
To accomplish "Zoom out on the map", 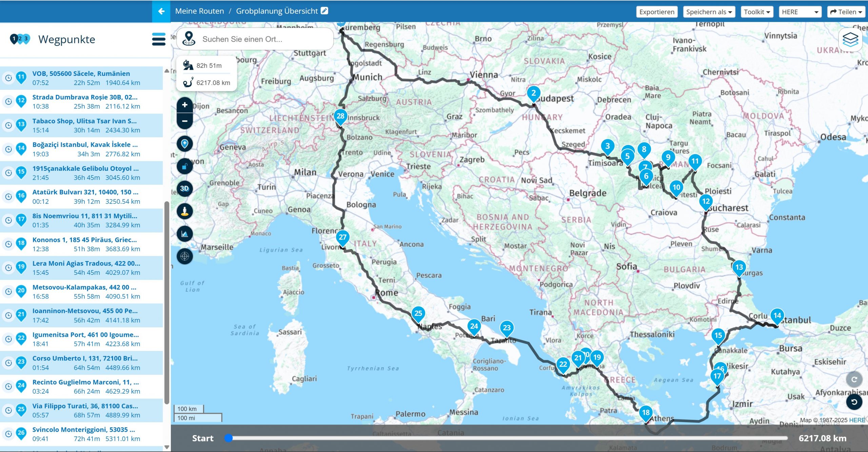I will 184,121.
